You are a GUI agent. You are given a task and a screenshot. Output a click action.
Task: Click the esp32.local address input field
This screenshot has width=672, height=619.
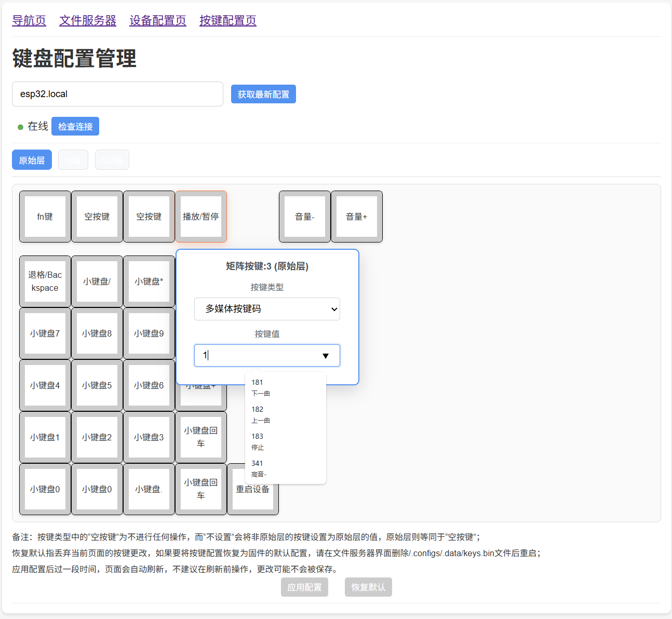[x=117, y=94]
